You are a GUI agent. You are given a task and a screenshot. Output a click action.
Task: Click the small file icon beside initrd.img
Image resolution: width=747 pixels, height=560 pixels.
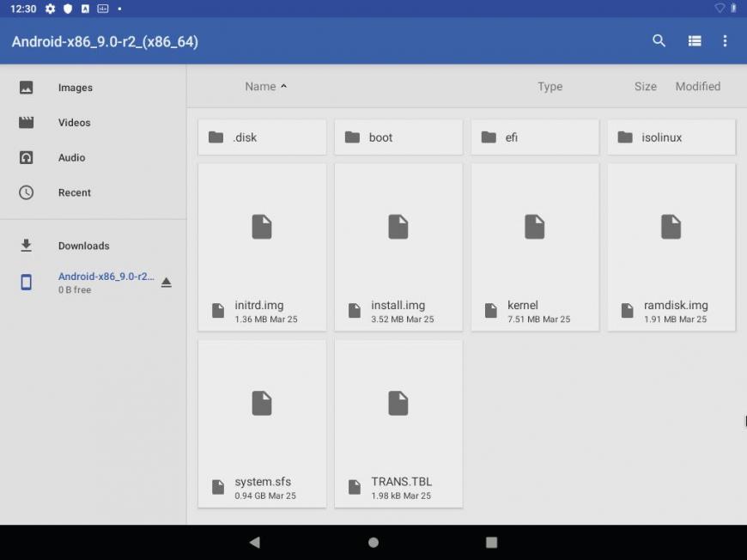pos(218,311)
